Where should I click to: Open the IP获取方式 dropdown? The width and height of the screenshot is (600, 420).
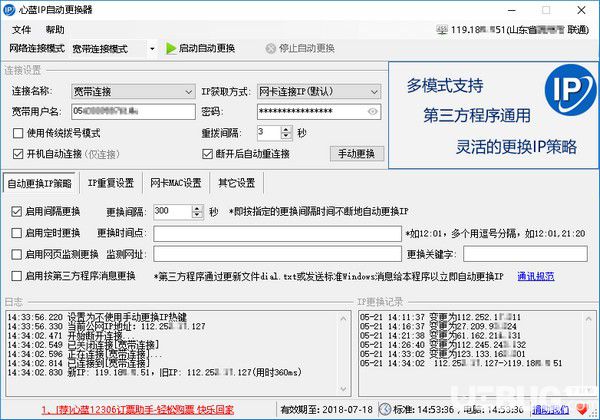tap(319, 92)
